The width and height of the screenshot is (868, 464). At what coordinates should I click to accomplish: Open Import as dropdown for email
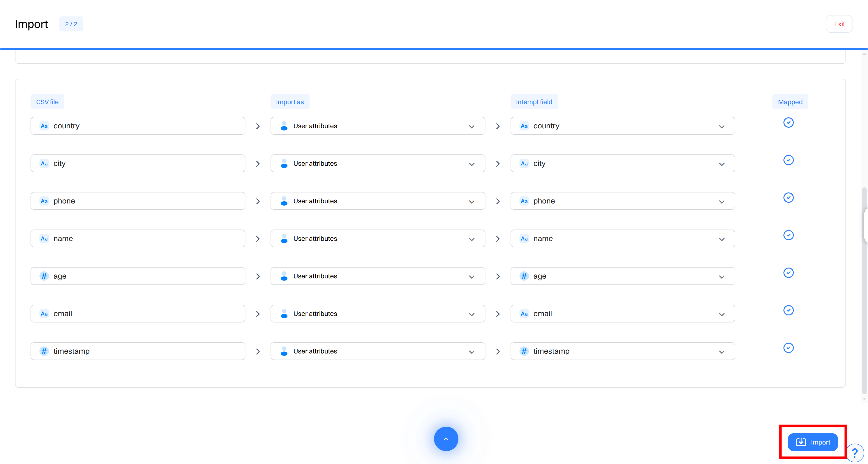378,314
